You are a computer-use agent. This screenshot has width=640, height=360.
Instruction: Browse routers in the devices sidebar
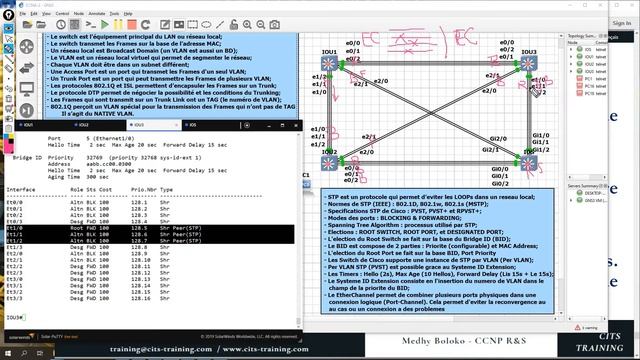click(27, 47)
